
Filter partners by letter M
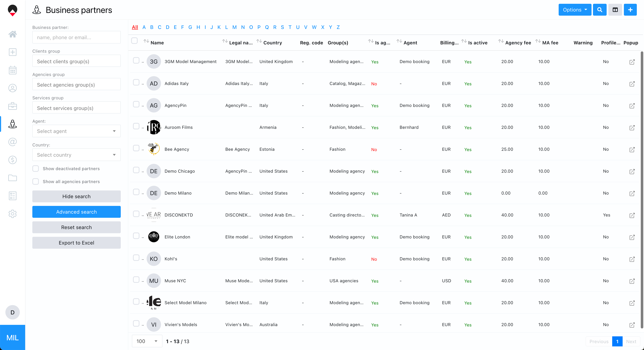click(x=234, y=27)
